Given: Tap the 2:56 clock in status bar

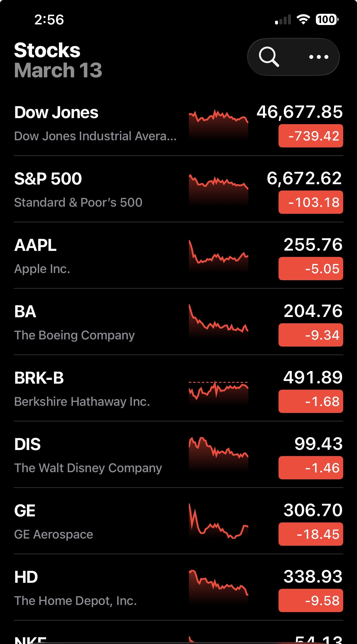Looking at the screenshot, I should pyautogui.click(x=49, y=20).
